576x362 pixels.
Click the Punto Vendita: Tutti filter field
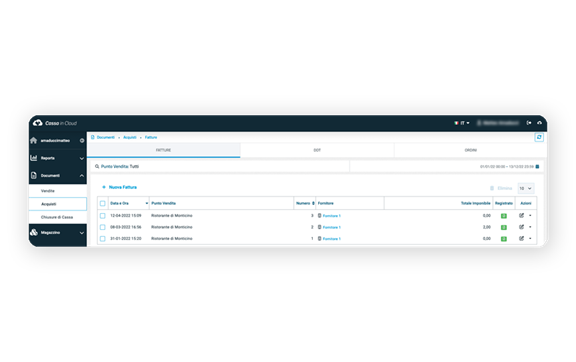[x=220, y=166]
